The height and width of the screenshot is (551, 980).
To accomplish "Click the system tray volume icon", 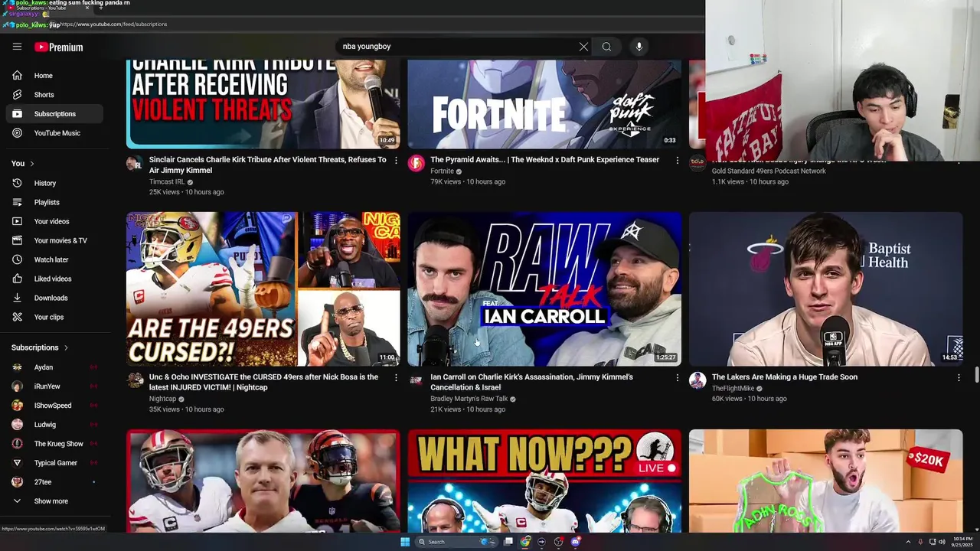I will [942, 542].
